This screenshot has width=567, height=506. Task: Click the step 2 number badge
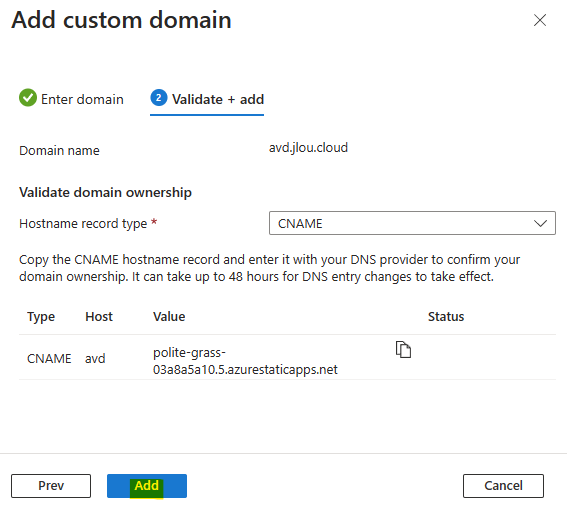(x=159, y=98)
